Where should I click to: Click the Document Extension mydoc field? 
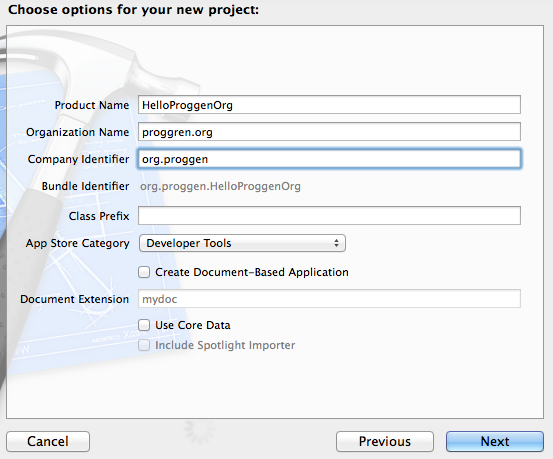[329, 299]
